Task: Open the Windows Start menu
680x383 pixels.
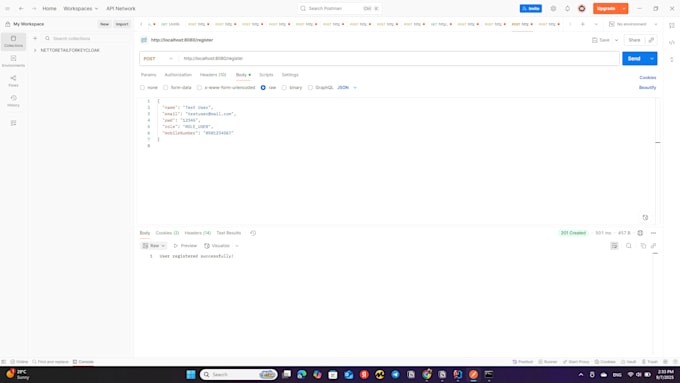Action: click(191, 374)
